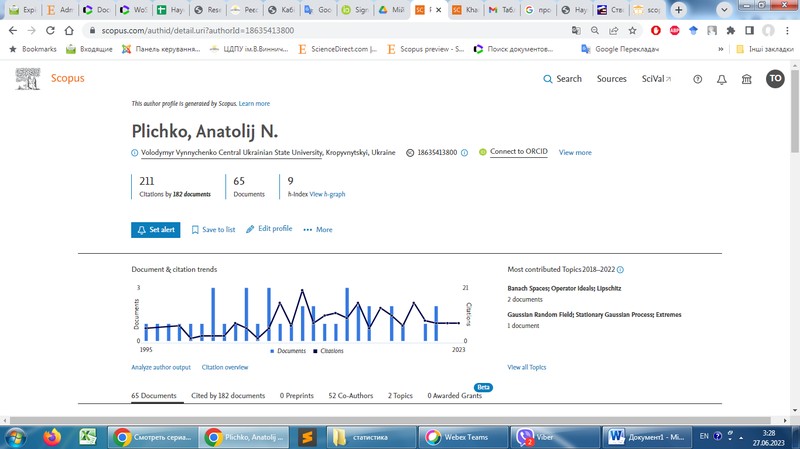Viewport: 800px width, 449px height.
Task: Click Save to list
Action: coord(213,229)
